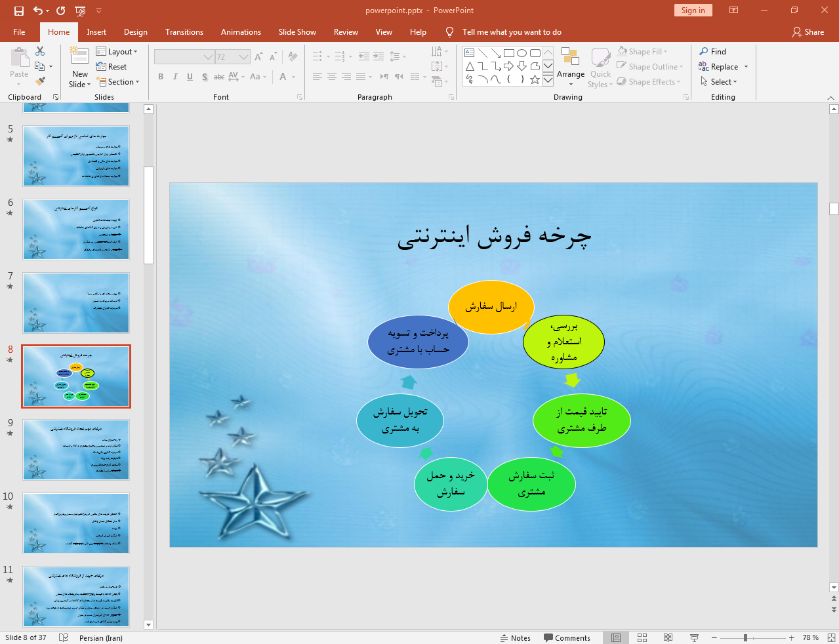Screen dimensions: 839x644
Task: Expand the Section dropdown
Action: coord(118,82)
